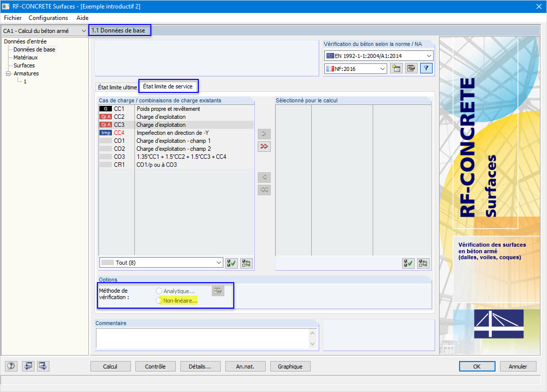Switch to État limite ultime tab
This screenshot has width=547, height=392.
click(x=117, y=87)
